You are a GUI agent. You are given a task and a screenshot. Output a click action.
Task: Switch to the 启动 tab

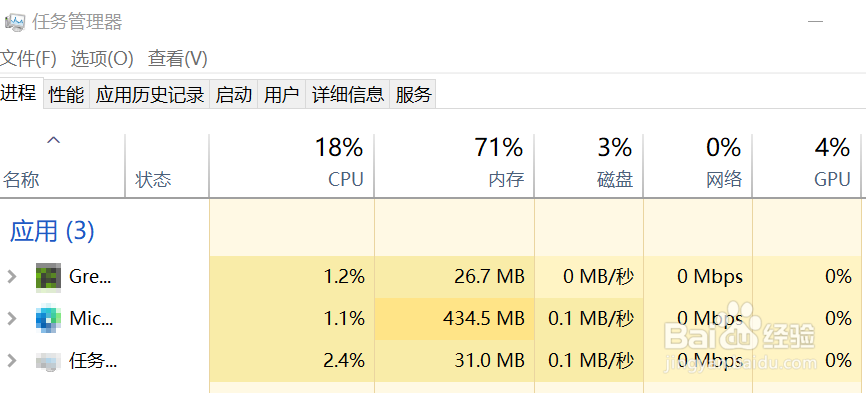[234, 95]
